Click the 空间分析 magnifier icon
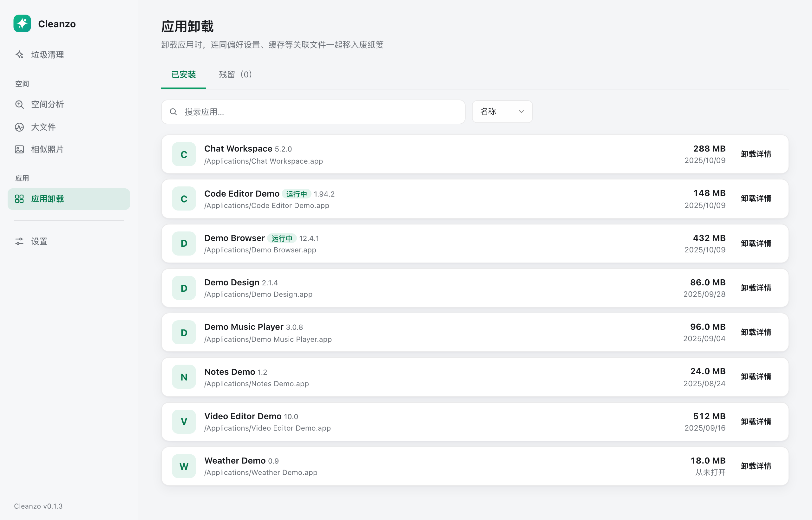The image size is (812, 520). (20, 104)
